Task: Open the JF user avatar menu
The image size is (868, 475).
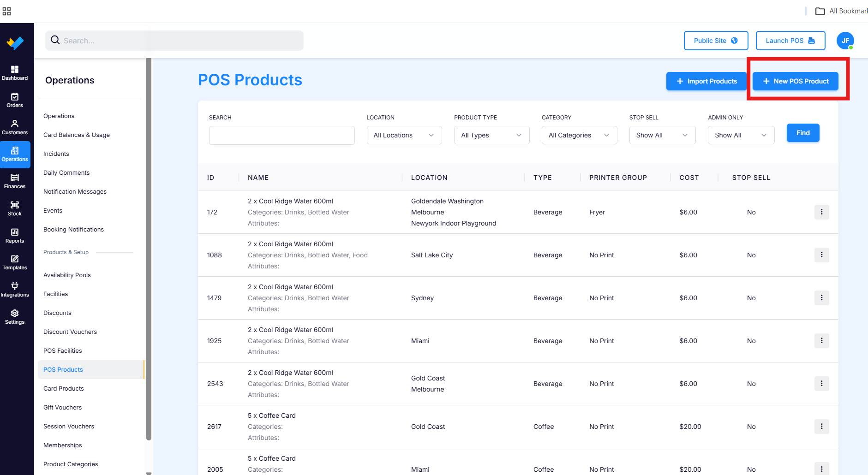Action: tap(845, 41)
